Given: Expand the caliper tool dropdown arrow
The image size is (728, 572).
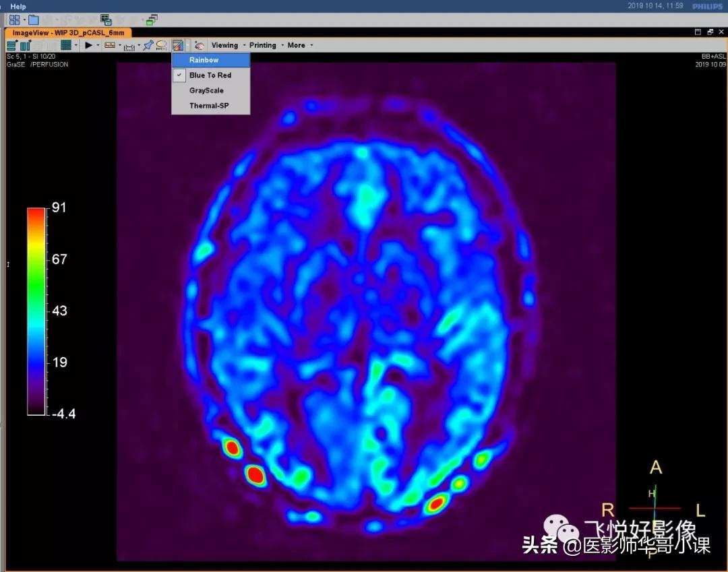Looking at the screenshot, I should click(x=139, y=45).
